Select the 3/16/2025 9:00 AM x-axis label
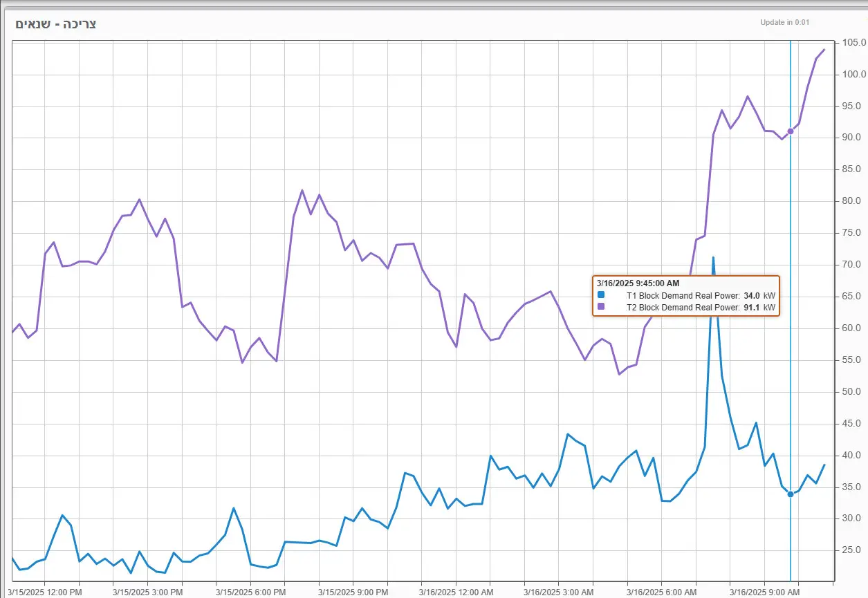Viewport: 868px width, 598px height. point(764,592)
